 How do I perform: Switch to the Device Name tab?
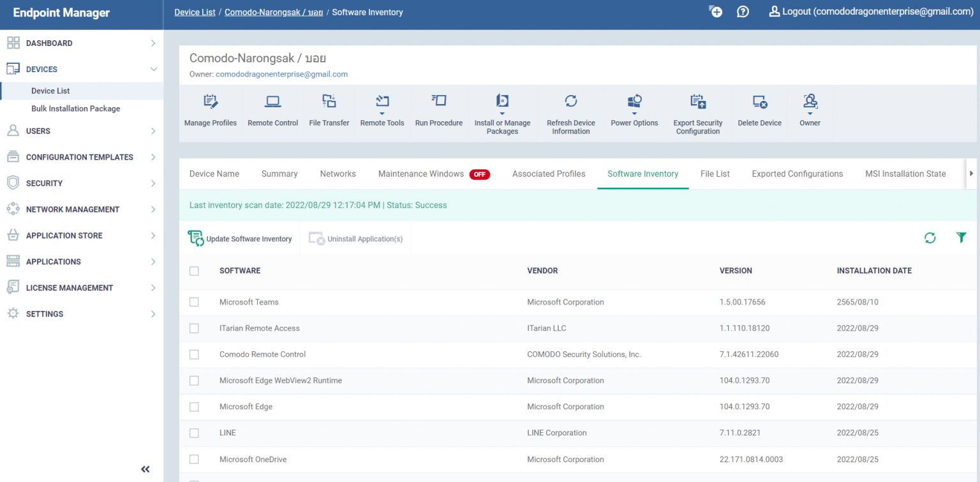214,174
